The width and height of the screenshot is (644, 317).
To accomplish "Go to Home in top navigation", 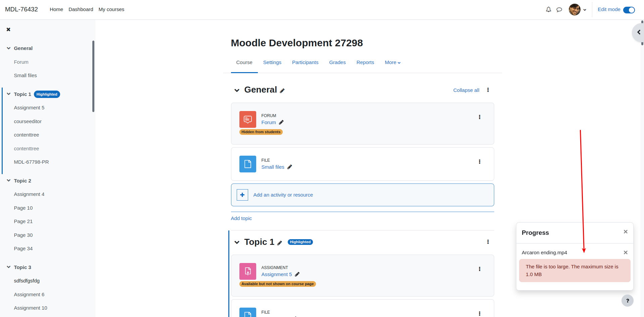I will (x=56, y=9).
